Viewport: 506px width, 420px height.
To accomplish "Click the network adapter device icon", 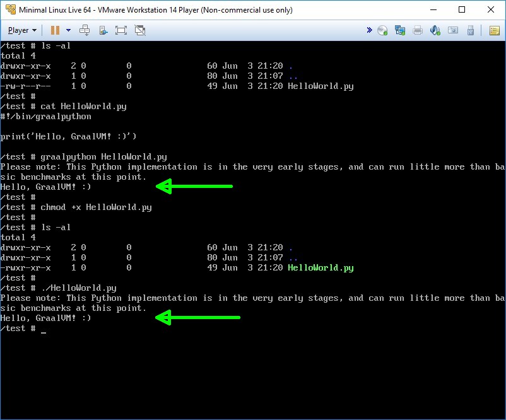I will click(399, 30).
